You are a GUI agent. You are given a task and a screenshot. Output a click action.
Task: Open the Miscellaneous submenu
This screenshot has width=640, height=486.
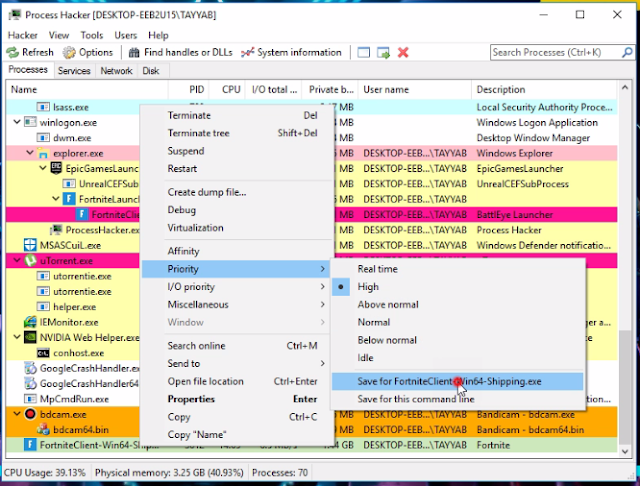[236, 304]
